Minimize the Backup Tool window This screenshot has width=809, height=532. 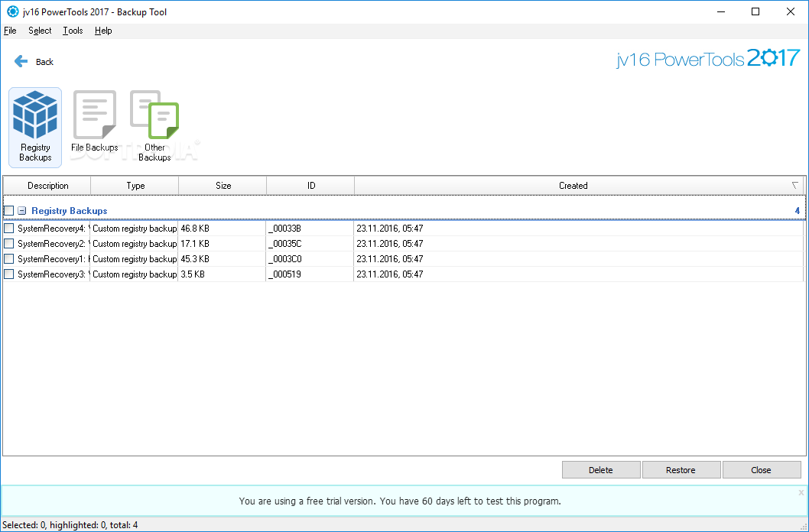[x=721, y=11]
